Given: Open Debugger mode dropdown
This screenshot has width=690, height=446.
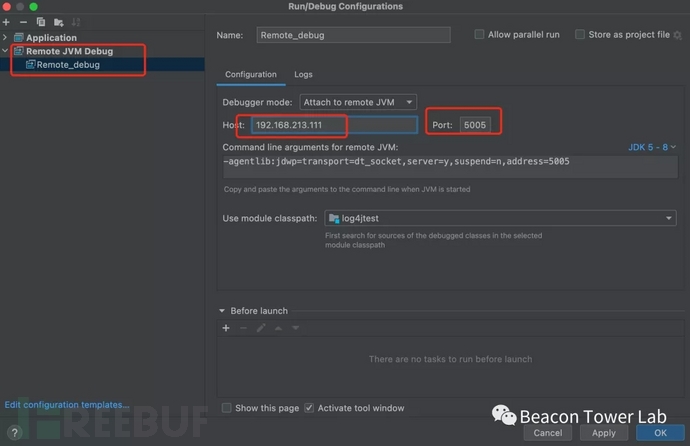Looking at the screenshot, I should pos(358,102).
